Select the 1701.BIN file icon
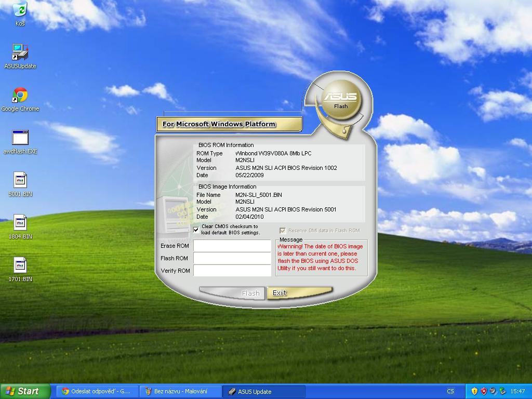The width and height of the screenshot is (532, 399). click(x=20, y=270)
